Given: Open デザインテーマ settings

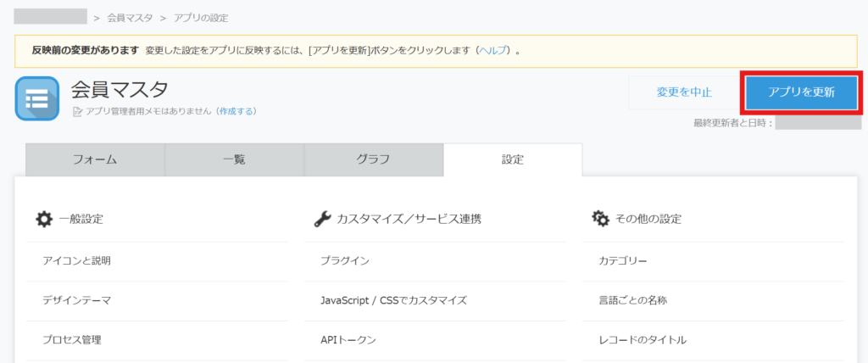Looking at the screenshot, I should 77,300.
